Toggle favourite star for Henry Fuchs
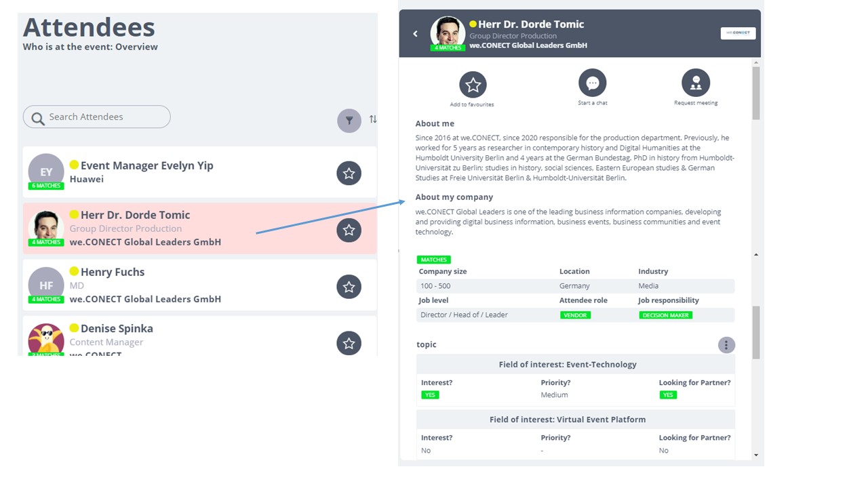The width and height of the screenshot is (868, 488). [349, 287]
